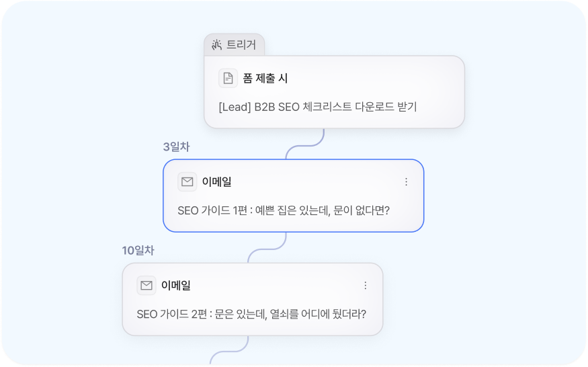The image size is (588, 367).
Task: Click empty space right of 폼 제출 시 title
Action: coord(370,79)
